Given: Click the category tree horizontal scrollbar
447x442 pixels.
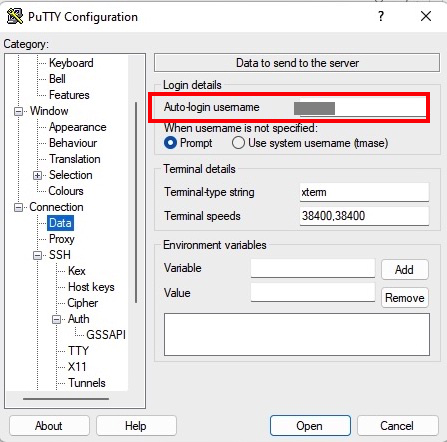Looking at the screenshot, I should click(x=66, y=398).
